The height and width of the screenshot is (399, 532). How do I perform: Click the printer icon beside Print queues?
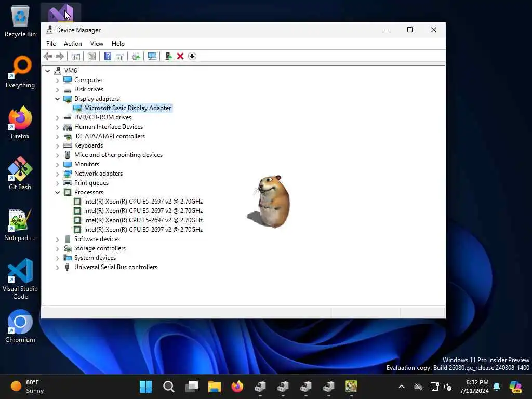(68, 183)
